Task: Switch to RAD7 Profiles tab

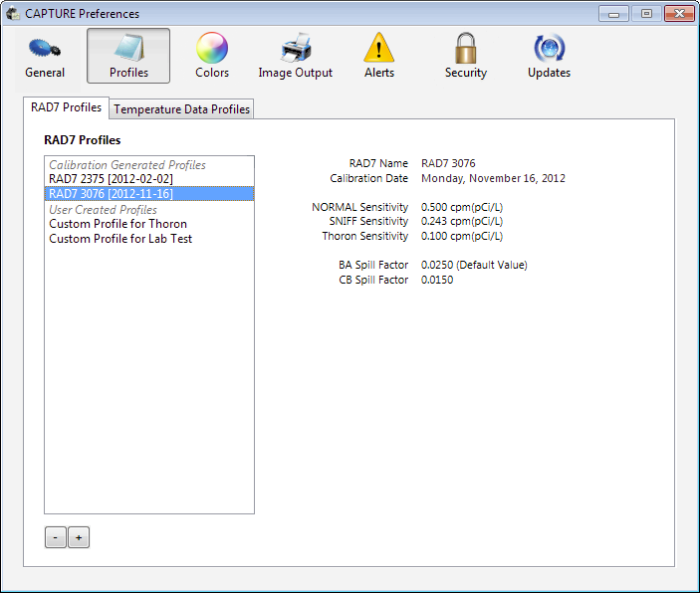Action: point(66,107)
